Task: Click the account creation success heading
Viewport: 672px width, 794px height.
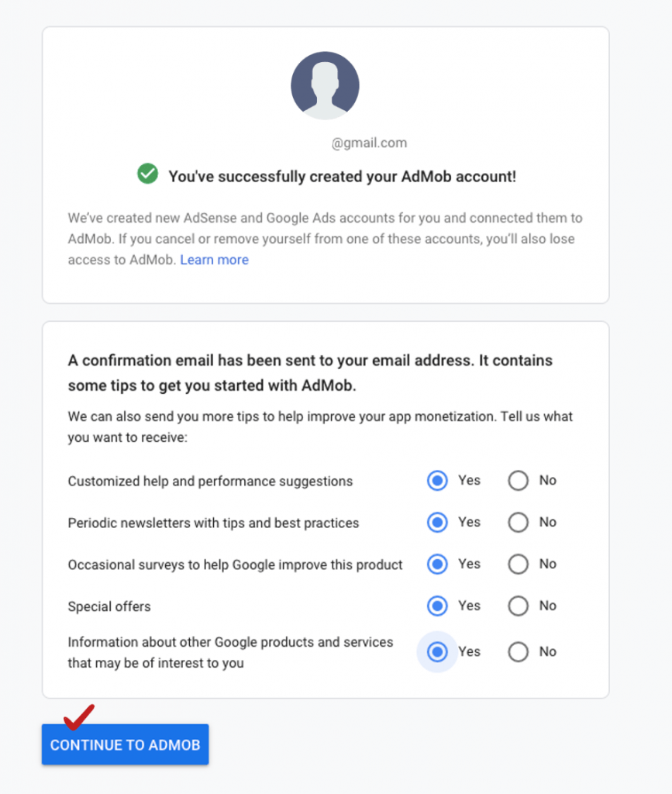Action: [341, 176]
